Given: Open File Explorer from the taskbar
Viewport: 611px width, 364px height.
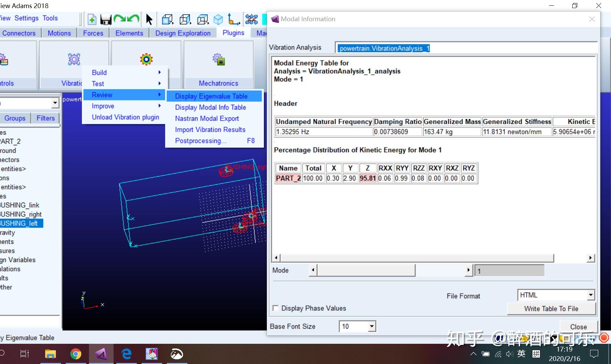Looking at the screenshot, I should point(51,354).
